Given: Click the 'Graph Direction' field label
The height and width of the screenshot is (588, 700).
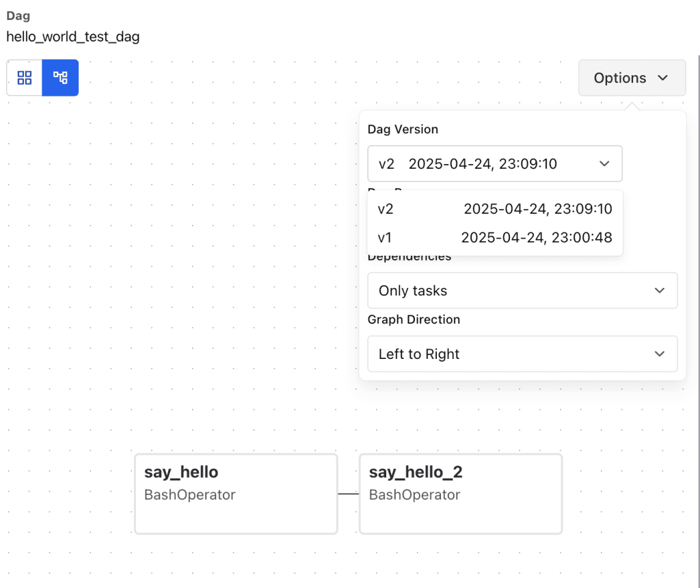Looking at the screenshot, I should (414, 319).
